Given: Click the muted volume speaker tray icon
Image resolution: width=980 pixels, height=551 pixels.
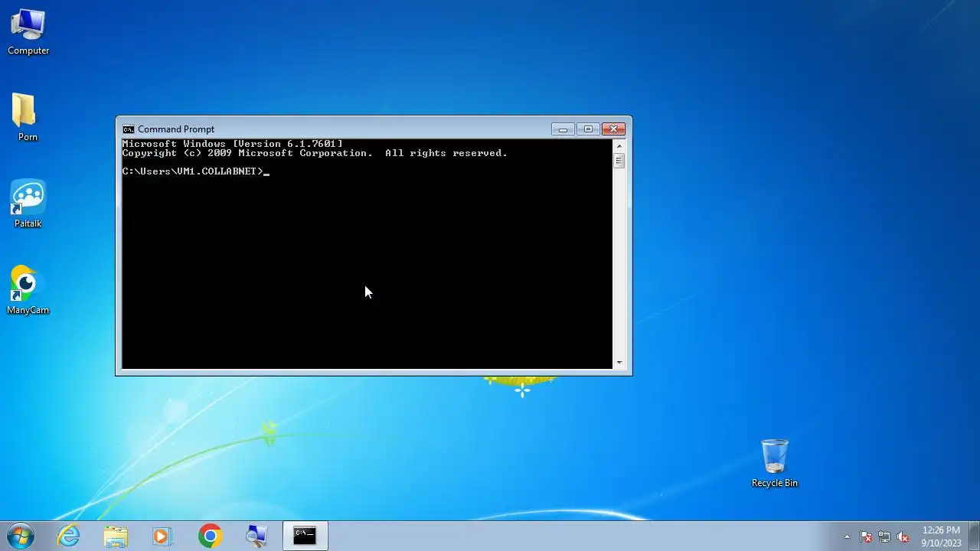Looking at the screenshot, I should coord(903,536).
